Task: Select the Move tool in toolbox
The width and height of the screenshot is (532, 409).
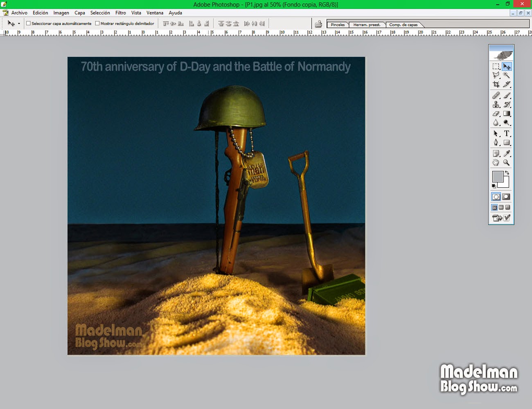Action: coord(507,66)
